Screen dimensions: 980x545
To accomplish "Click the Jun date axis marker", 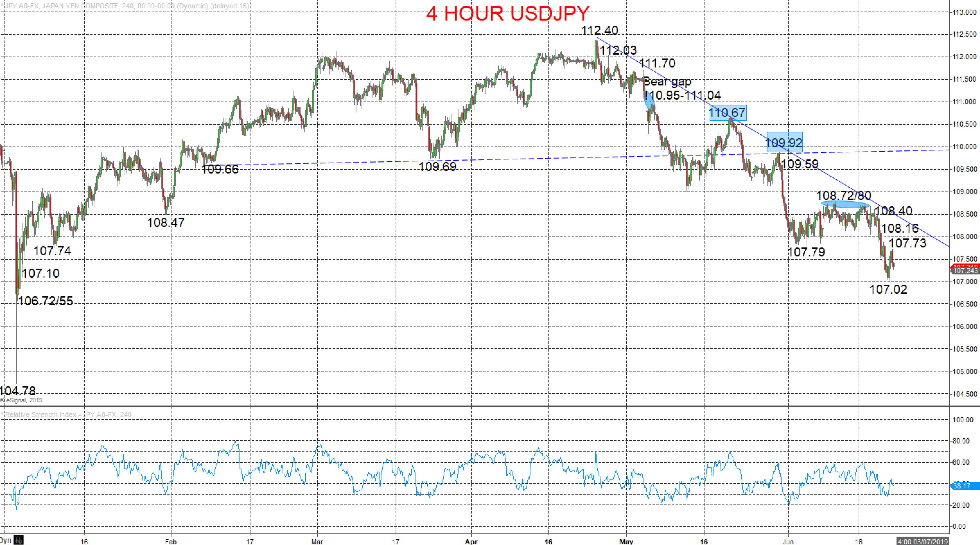I will point(788,541).
